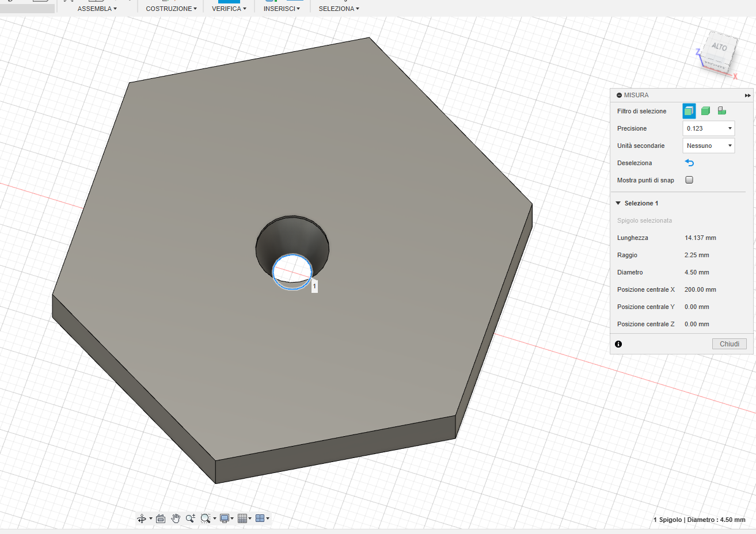Click the Deseleziona undo arrow in Misura panel
Screen dimensions: 756x534
(x=689, y=163)
